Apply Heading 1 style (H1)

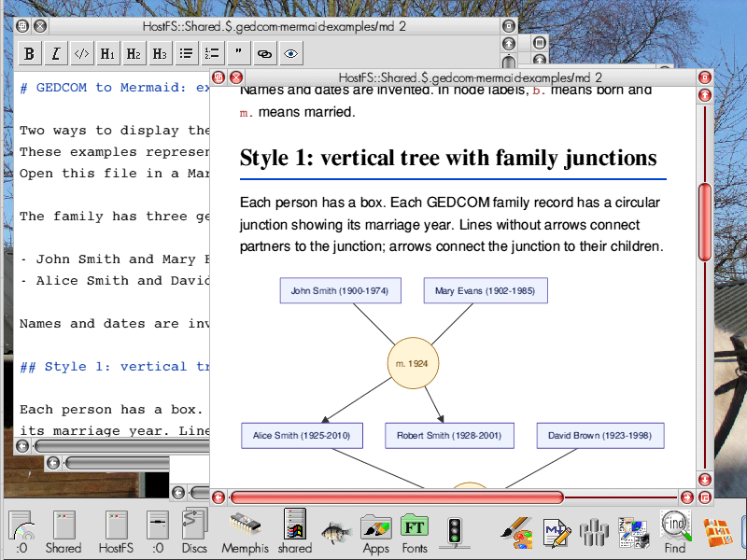[107, 53]
